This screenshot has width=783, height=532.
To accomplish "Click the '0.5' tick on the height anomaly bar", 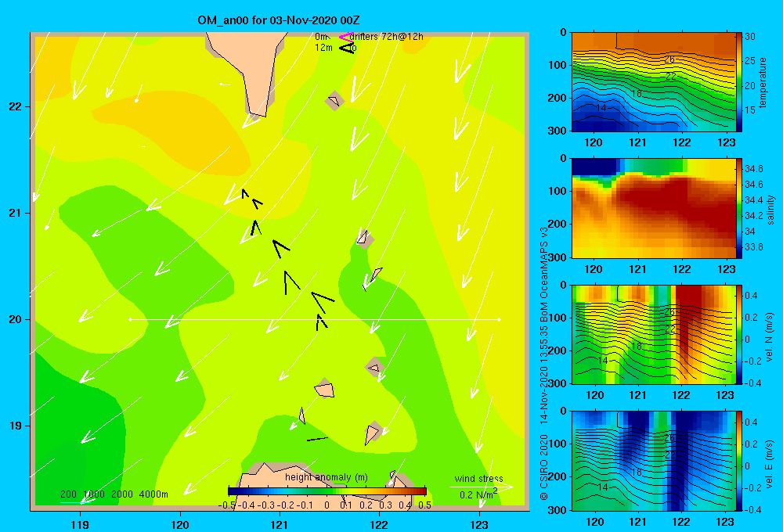I will [424, 505].
